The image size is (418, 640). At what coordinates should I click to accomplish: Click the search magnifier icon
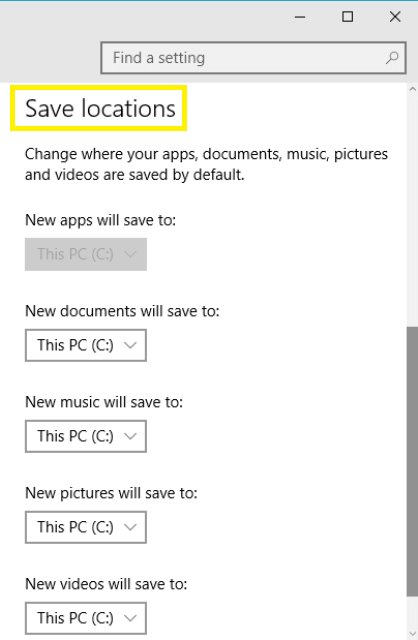click(392, 58)
